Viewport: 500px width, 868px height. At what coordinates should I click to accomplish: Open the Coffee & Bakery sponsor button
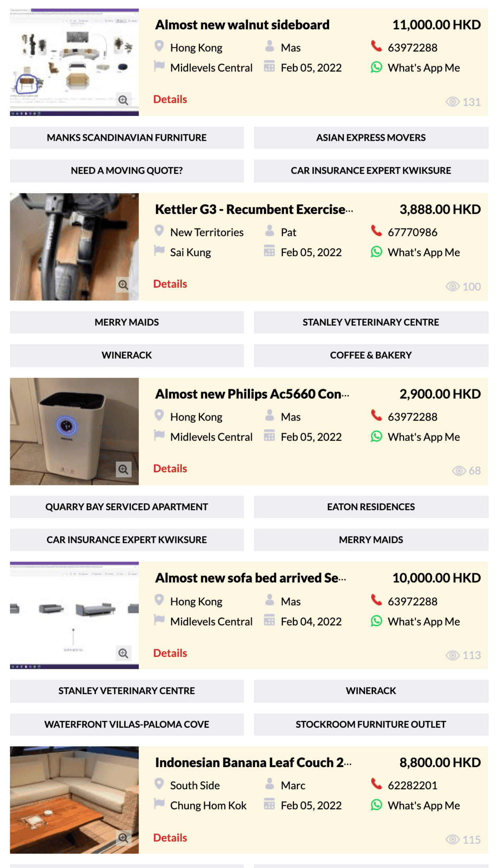click(371, 355)
